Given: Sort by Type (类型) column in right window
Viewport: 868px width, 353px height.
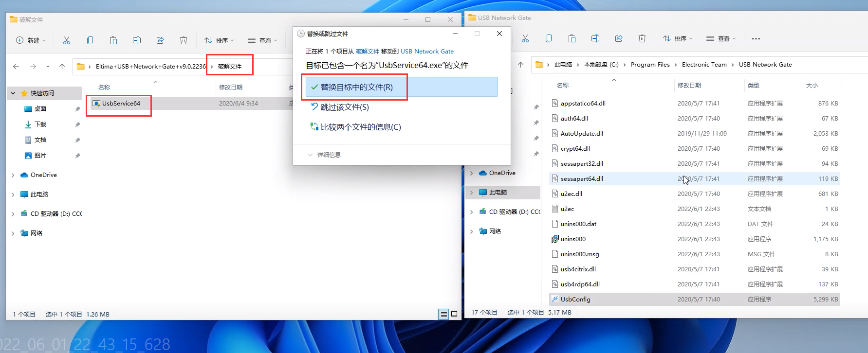Looking at the screenshot, I should tap(754, 86).
